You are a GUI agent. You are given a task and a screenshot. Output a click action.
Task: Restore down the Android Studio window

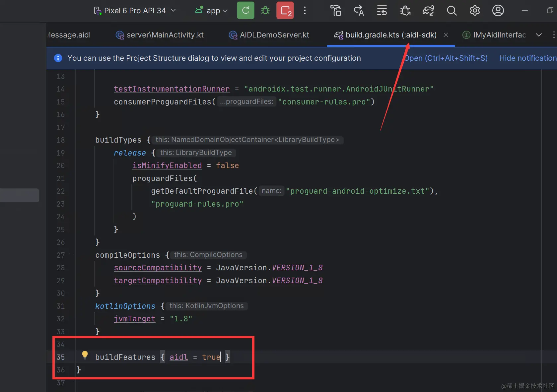pos(550,11)
